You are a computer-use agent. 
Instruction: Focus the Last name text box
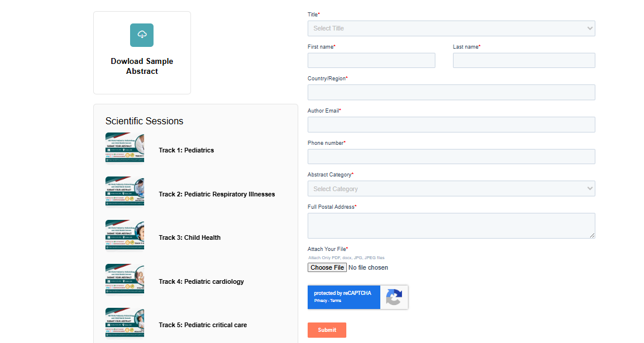(523, 60)
